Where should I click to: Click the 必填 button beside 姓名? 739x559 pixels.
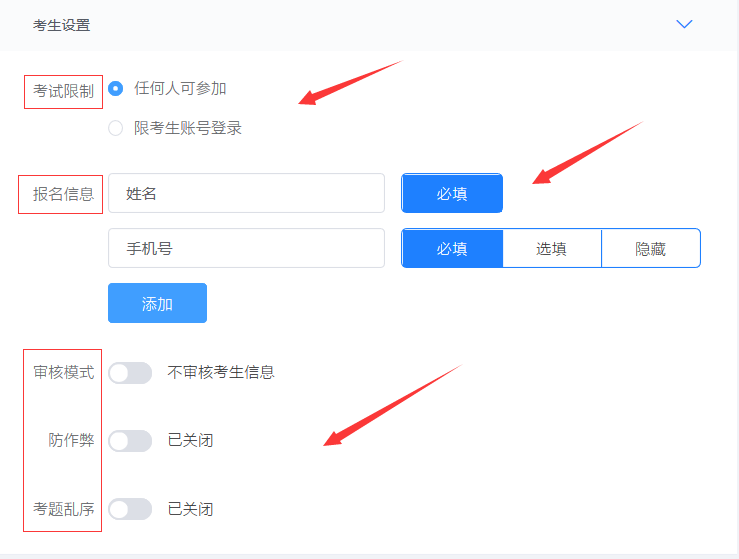452,193
